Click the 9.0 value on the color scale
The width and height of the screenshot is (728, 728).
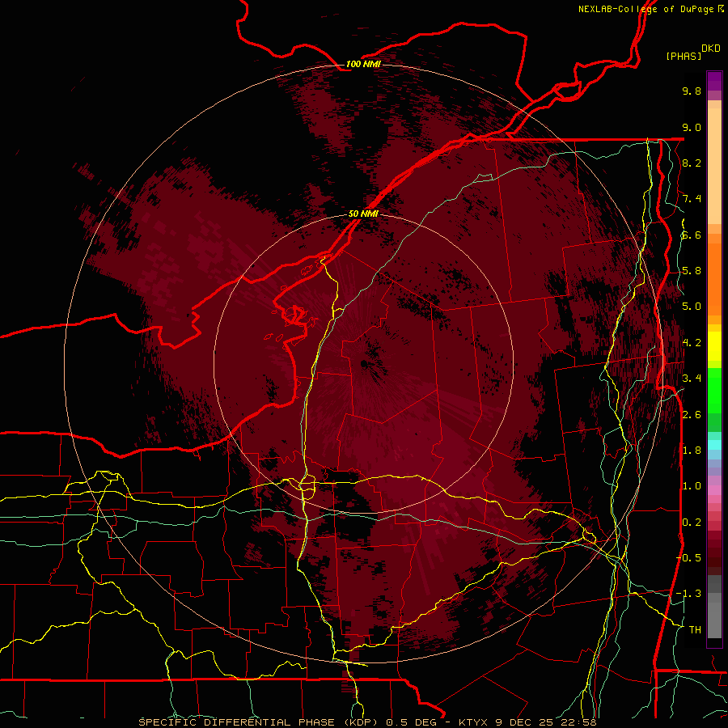click(x=692, y=127)
